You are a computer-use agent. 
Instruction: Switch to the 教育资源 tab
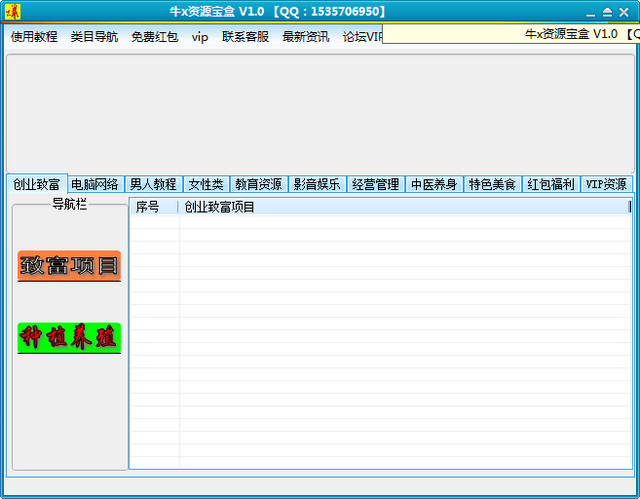click(x=259, y=184)
